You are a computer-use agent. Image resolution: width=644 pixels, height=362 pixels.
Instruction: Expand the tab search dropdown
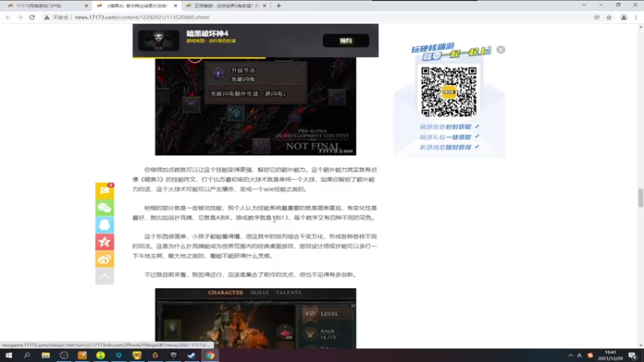(584, 6)
